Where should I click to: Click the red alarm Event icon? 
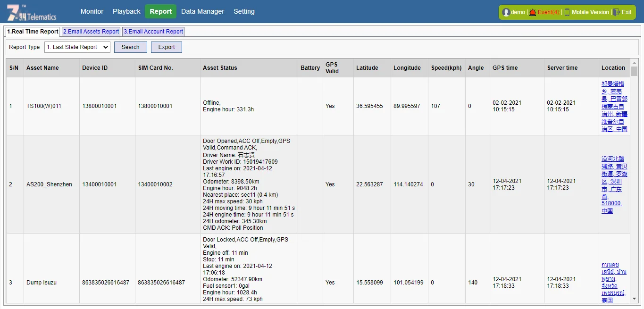pos(533,12)
